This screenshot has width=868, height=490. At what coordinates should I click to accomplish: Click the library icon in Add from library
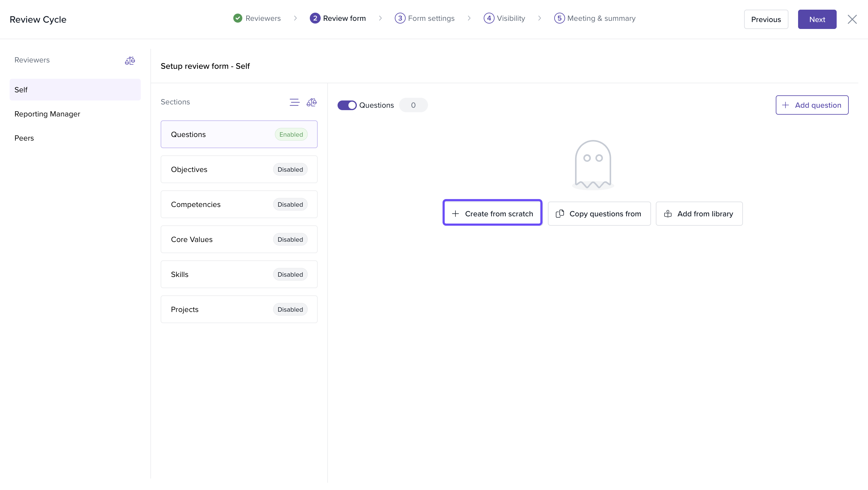668,213
